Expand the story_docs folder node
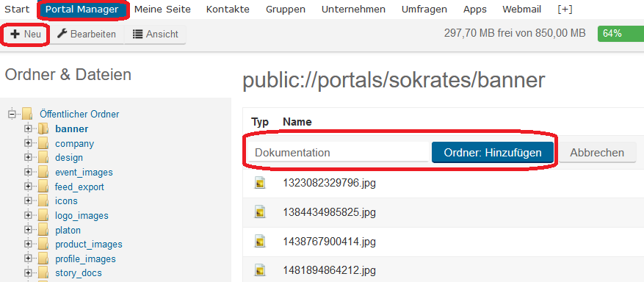The image size is (644, 282). [x=28, y=272]
